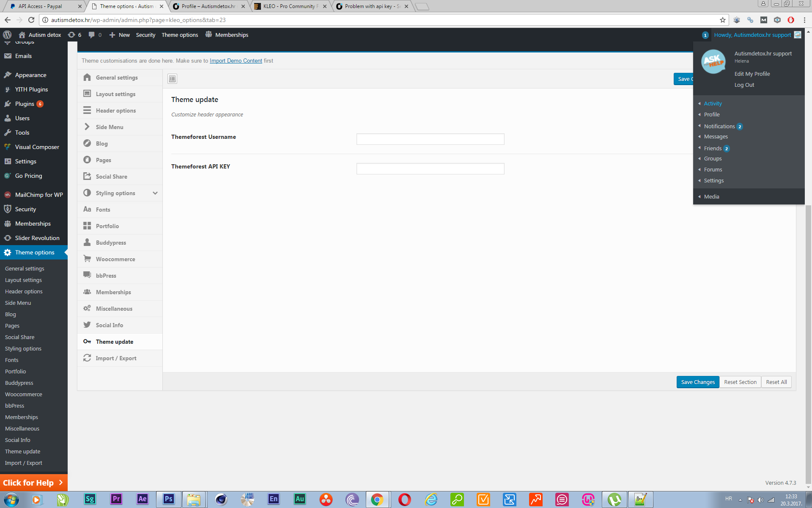This screenshot has width=812, height=508.
Task: Select the Theme update key icon
Action: 87,342
